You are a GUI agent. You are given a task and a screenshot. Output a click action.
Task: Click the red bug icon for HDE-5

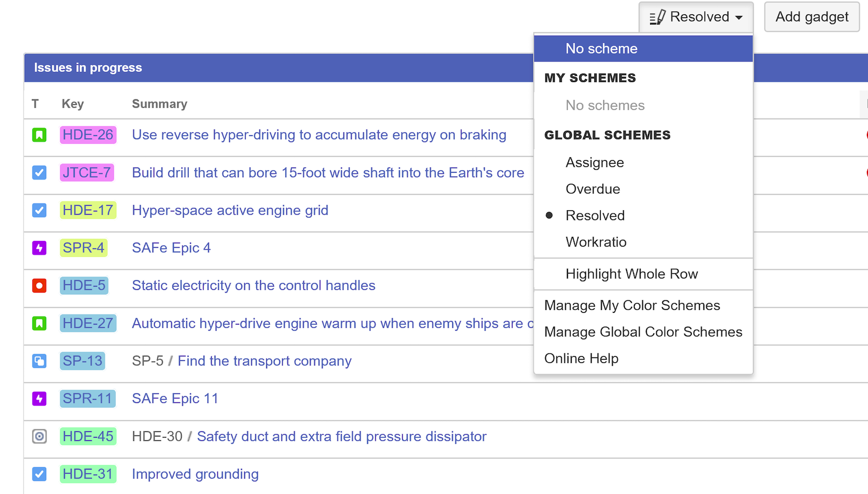tap(39, 286)
